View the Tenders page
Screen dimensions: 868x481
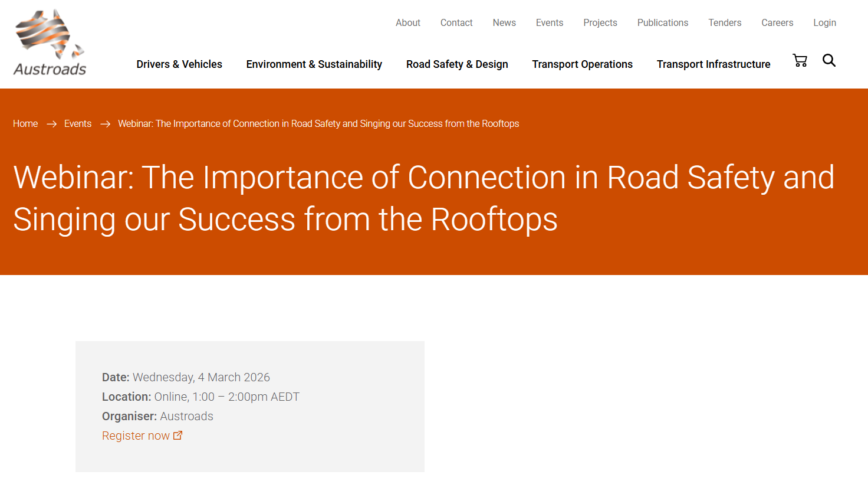725,23
